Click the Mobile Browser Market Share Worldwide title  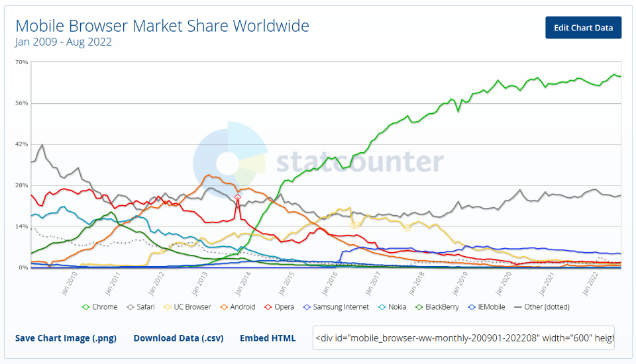coord(162,26)
